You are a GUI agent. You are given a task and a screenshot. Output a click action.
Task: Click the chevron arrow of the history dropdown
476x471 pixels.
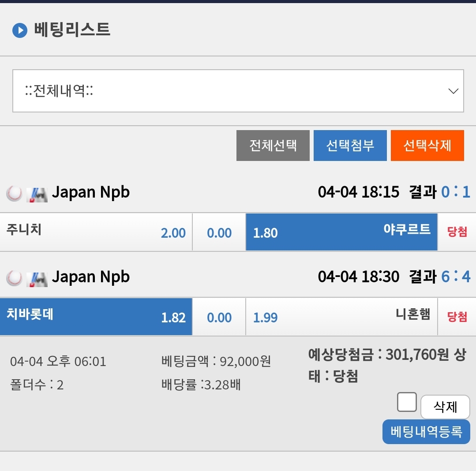pyautogui.click(x=453, y=91)
